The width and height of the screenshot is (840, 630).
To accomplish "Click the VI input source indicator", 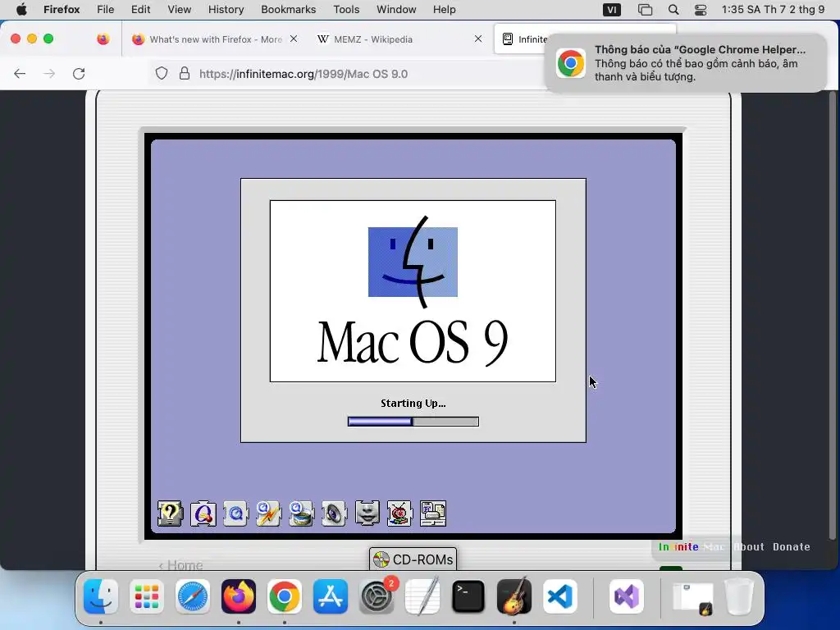I will [x=612, y=10].
